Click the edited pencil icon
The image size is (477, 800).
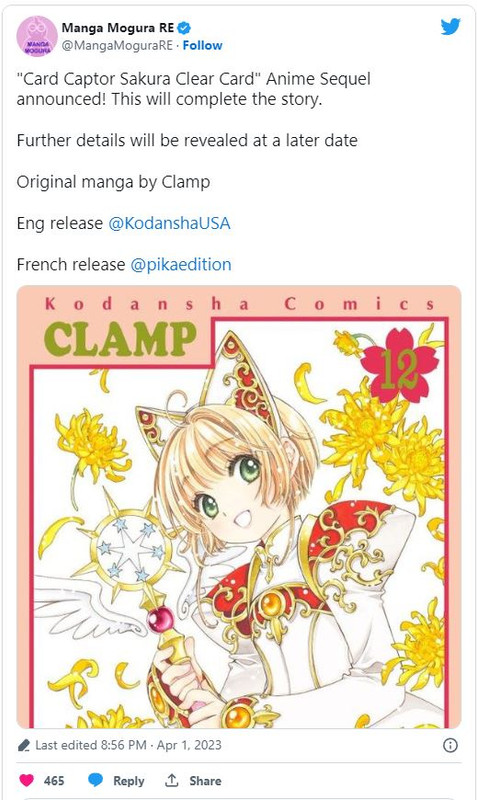click(23, 745)
